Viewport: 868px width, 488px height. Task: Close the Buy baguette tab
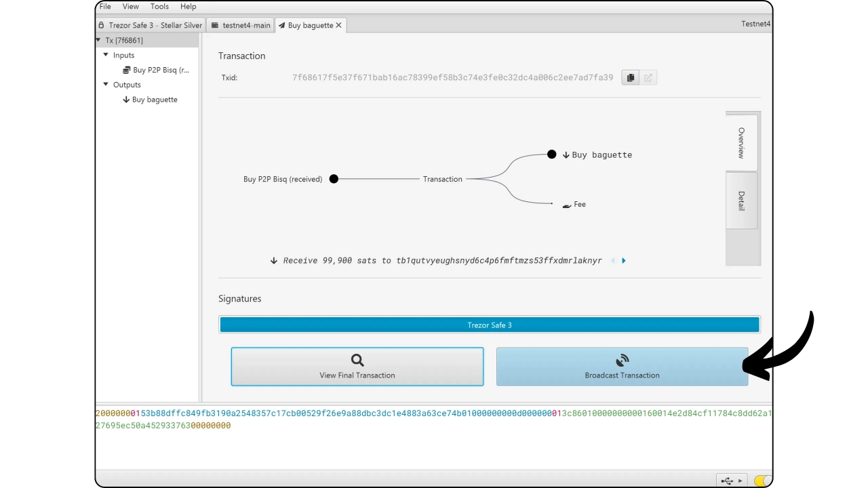click(x=338, y=25)
